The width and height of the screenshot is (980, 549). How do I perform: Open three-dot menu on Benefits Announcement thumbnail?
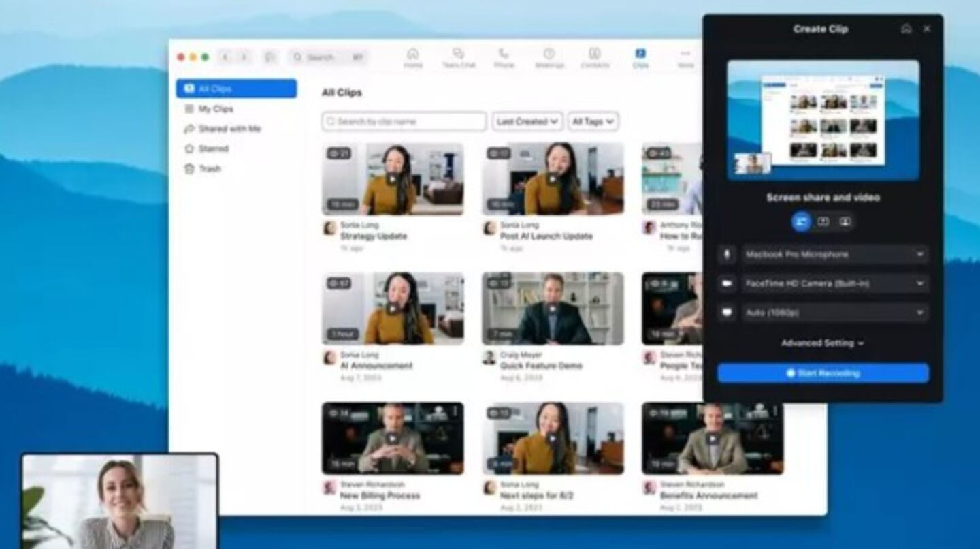click(x=775, y=411)
